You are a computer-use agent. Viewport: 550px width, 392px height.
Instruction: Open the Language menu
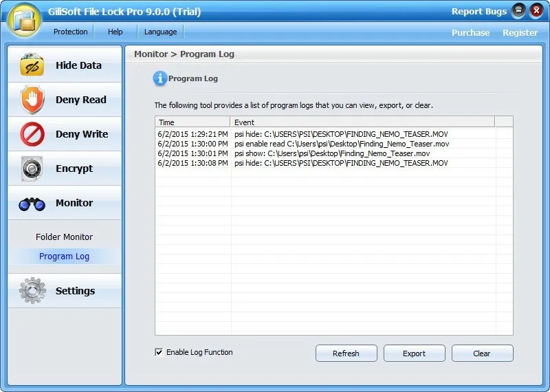pyautogui.click(x=160, y=32)
